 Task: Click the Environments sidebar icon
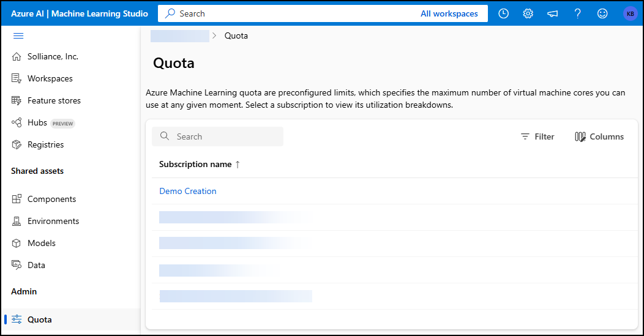click(x=17, y=221)
